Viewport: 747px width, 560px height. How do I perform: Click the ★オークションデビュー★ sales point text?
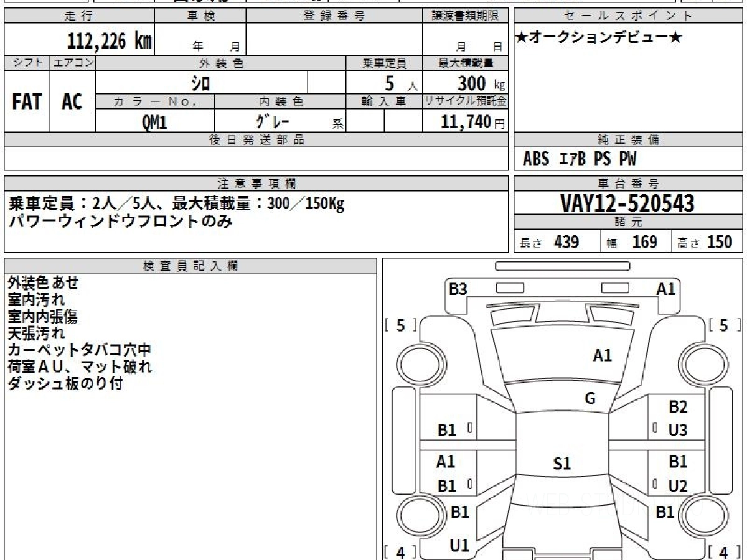point(599,38)
